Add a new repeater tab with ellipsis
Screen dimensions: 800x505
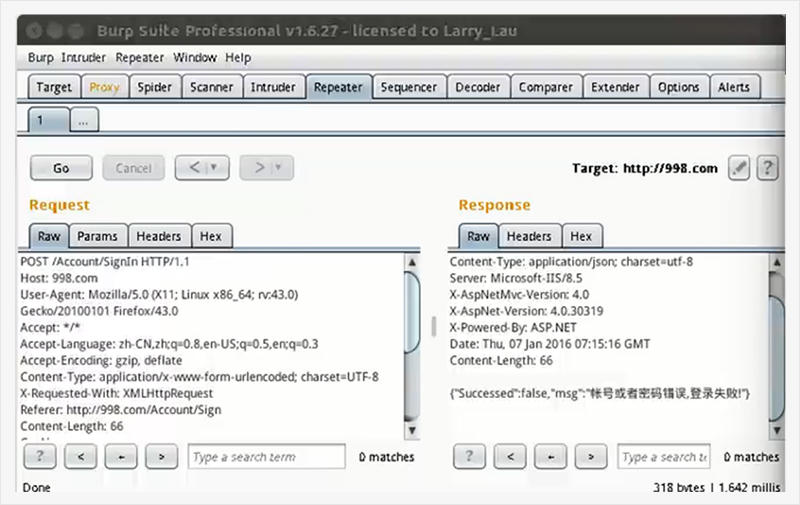[84, 120]
